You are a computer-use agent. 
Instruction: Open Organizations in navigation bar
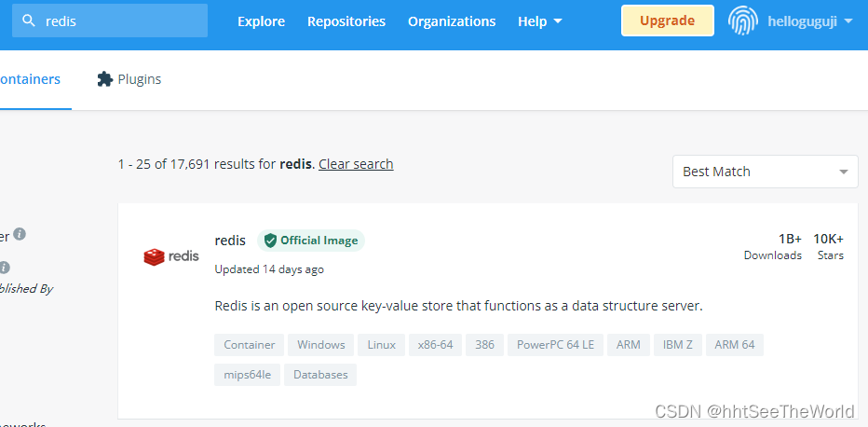point(452,21)
